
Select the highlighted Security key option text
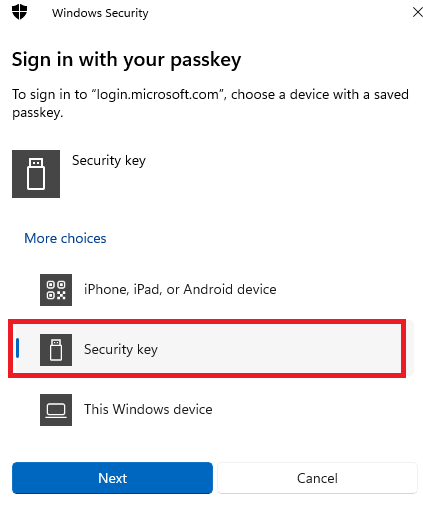click(121, 350)
